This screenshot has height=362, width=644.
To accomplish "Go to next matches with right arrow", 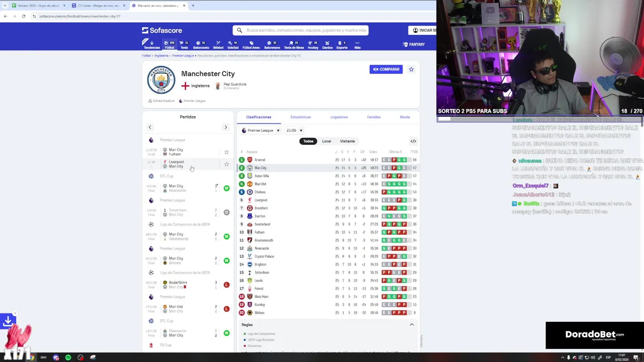I will pos(225,127).
